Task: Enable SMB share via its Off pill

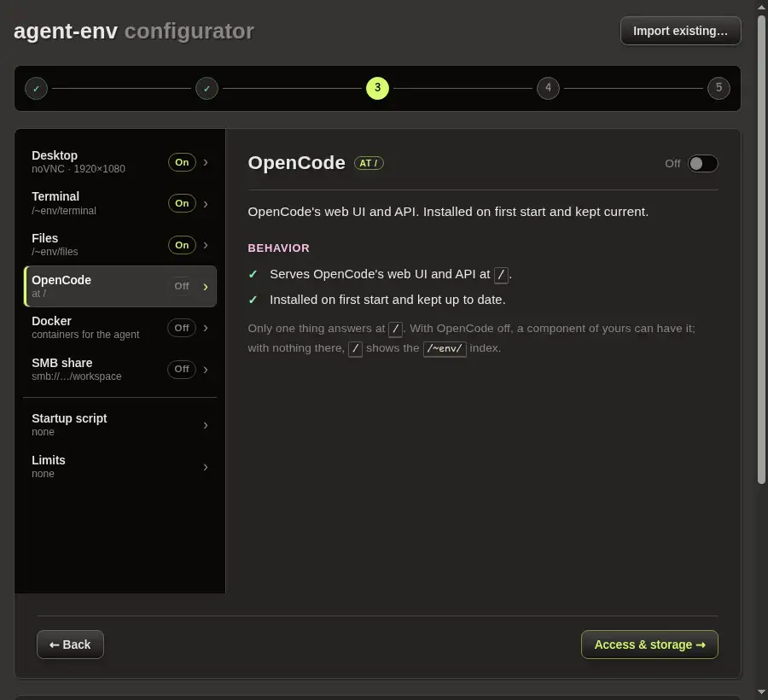Action: click(182, 369)
